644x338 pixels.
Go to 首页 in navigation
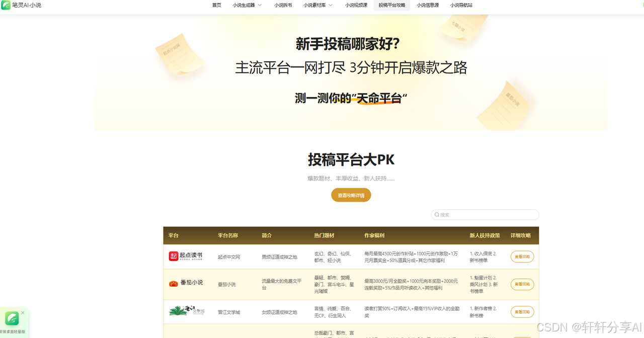pyautogui.click(x=217, y=5)
